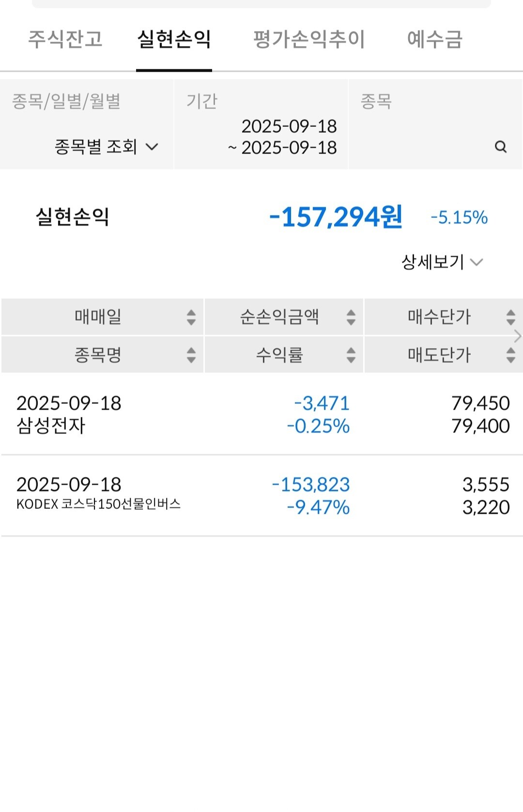Image resolution: width=523 pixels, height=812 pixels.
Task: Open the 예수금 tab
Action: tap(435, 39)
